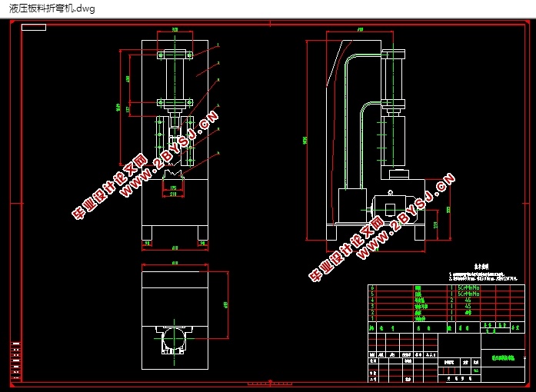Screen dimensions: 536x392
Task: Select the 410 dimension above the top view
Action: 175,263
